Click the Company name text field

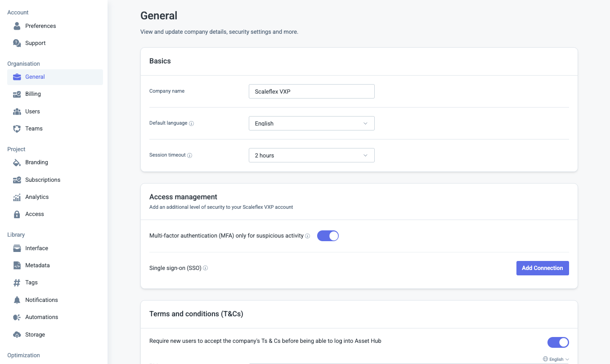pos(311,91)
